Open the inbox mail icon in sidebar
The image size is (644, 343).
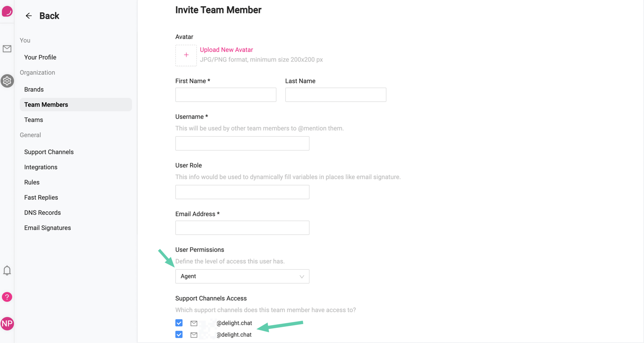(x=7, y=49)
